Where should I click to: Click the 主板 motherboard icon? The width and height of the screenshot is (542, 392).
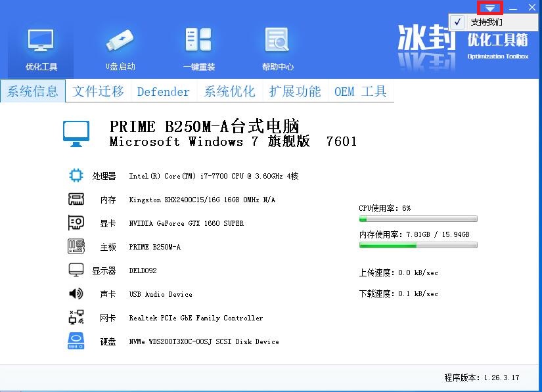point(76,246)
